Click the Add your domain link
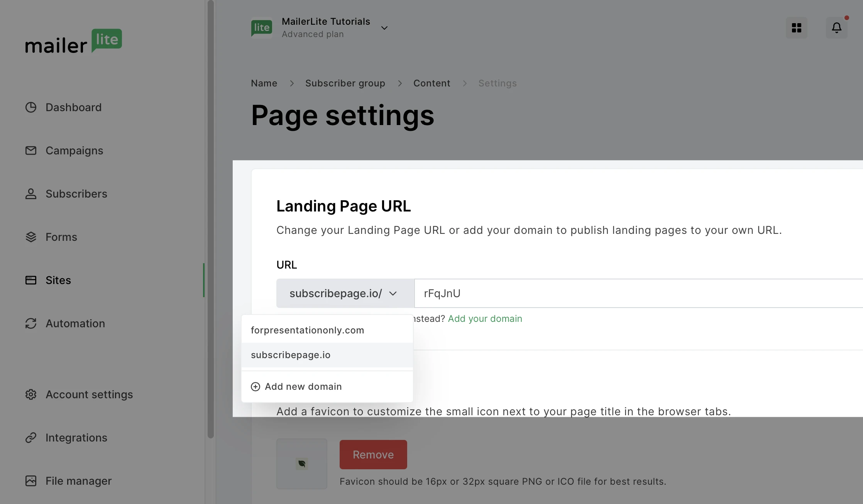The height and width of the screenshot is (504, 863). click(485, 319)
